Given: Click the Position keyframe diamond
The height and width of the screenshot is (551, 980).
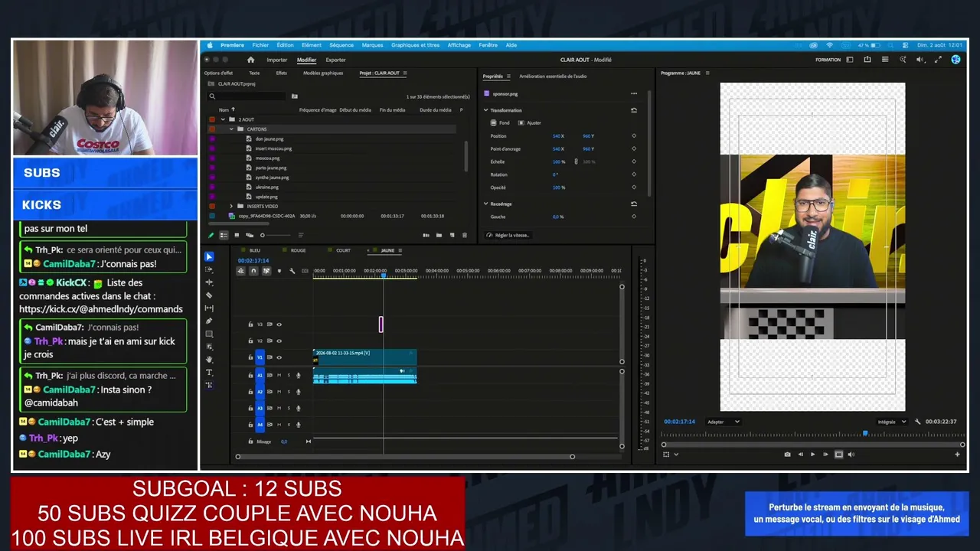Looking at the screenshot, I should point(634,136).
